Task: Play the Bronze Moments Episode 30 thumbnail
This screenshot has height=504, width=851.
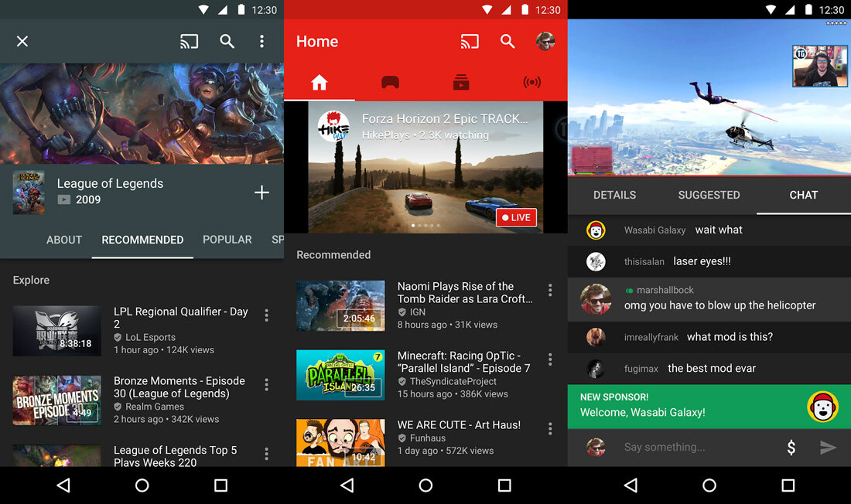Action: (x=57, y=400)
